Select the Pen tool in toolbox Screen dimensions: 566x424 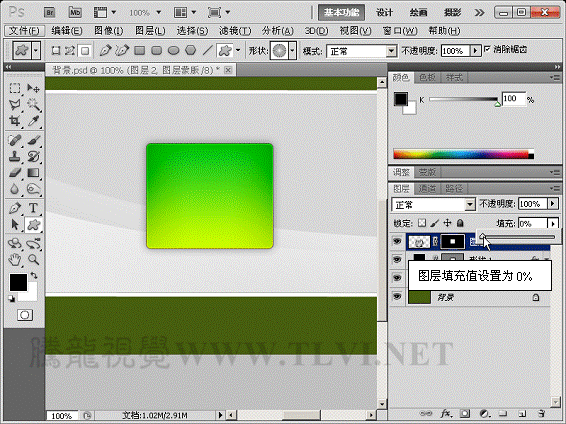[x=14, y=208]
